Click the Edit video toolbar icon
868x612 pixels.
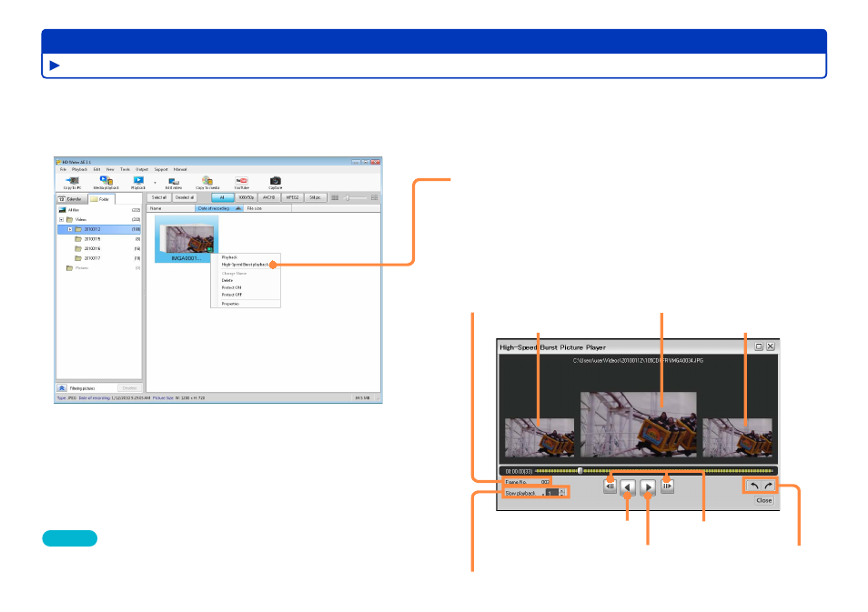(x=173, y=182)
